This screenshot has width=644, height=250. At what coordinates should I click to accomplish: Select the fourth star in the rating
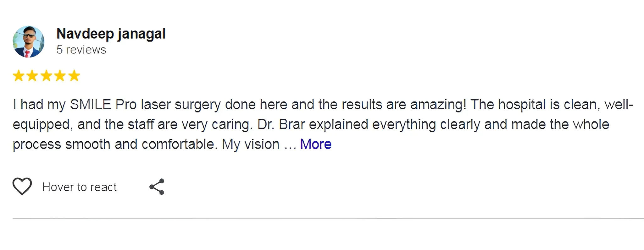pyautogui.click(x=60, y=75)
